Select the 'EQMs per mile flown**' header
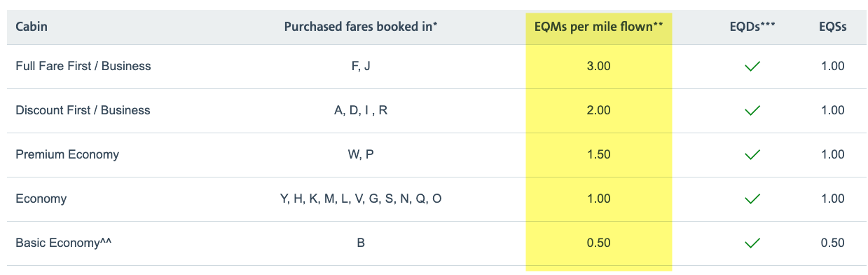868x275 pixels. (x=599, y=27)
